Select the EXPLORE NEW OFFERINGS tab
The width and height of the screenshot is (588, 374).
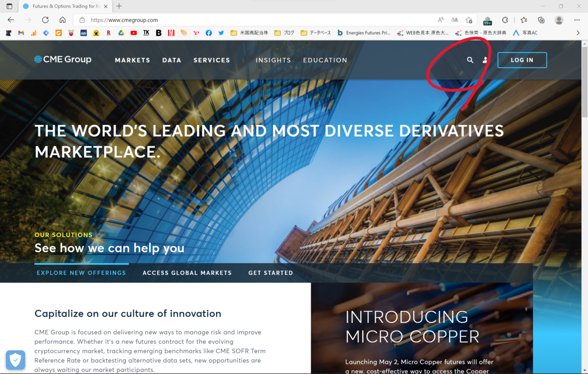[x=81, y=273]
